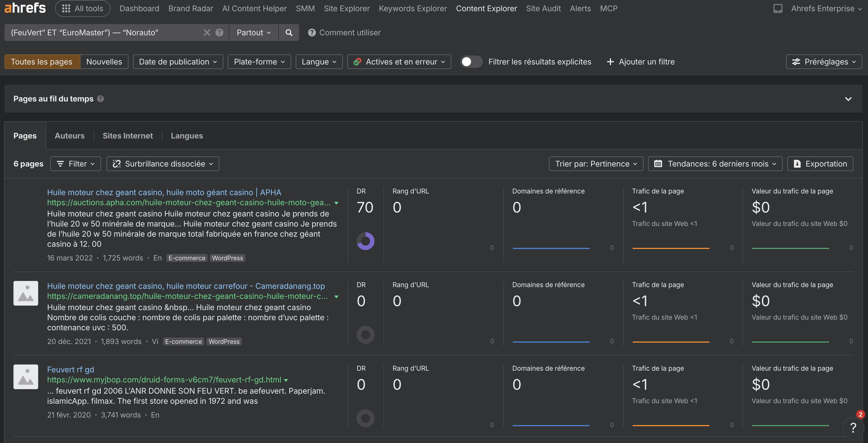
Task: Clear the search query with the X icon
Action: [x=207, y=33]
